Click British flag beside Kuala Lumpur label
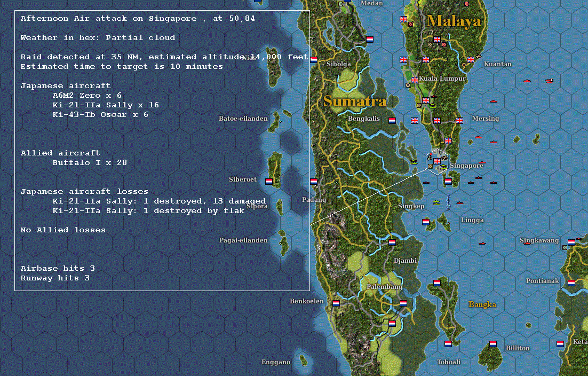 (x=415, y=80)
